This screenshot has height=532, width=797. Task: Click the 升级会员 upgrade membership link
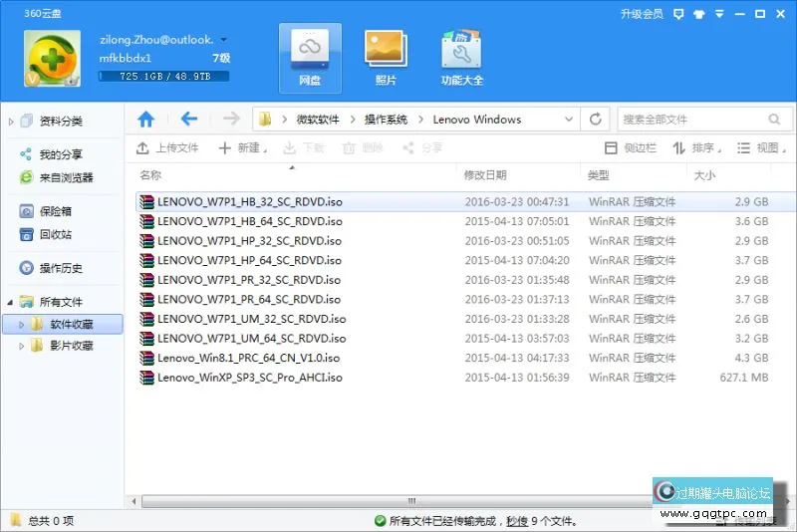coord(642,14)
